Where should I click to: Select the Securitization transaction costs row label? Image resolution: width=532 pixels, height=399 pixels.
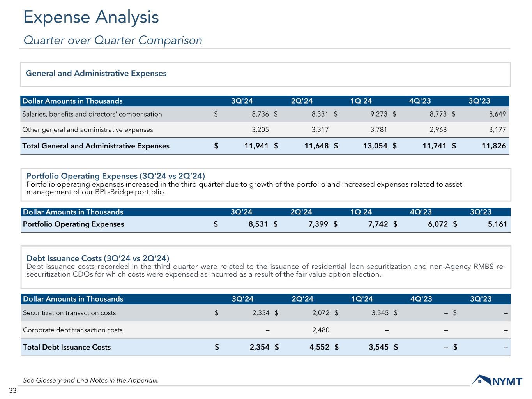69,313
